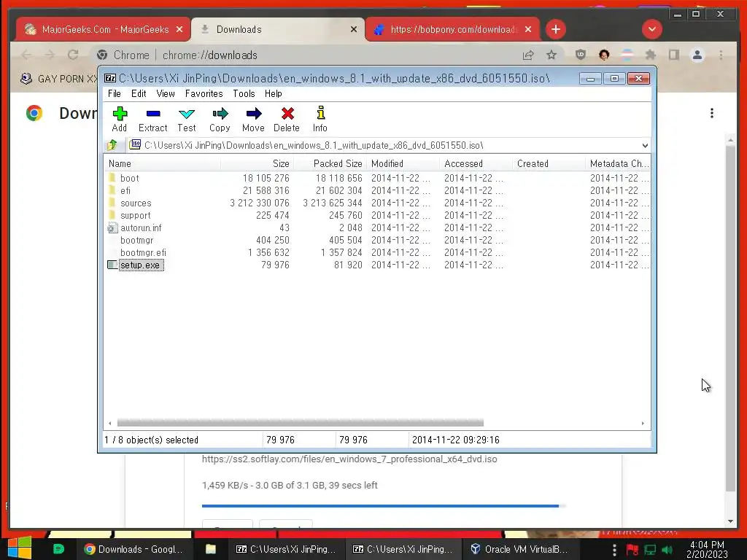The width and height of the screenshot is (747, 560).
Task: Switch to the bobpony.com download tab
Action: pos(452,29)
